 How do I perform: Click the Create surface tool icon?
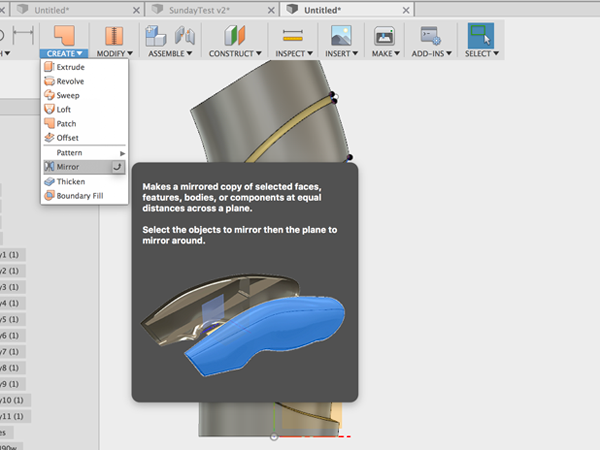(x=64, y=36)
